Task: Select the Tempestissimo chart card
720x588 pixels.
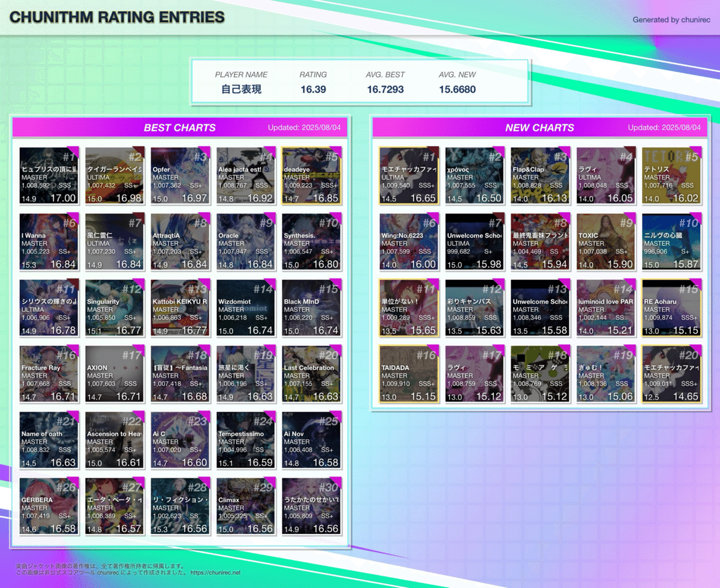Action: coord(246,440)
